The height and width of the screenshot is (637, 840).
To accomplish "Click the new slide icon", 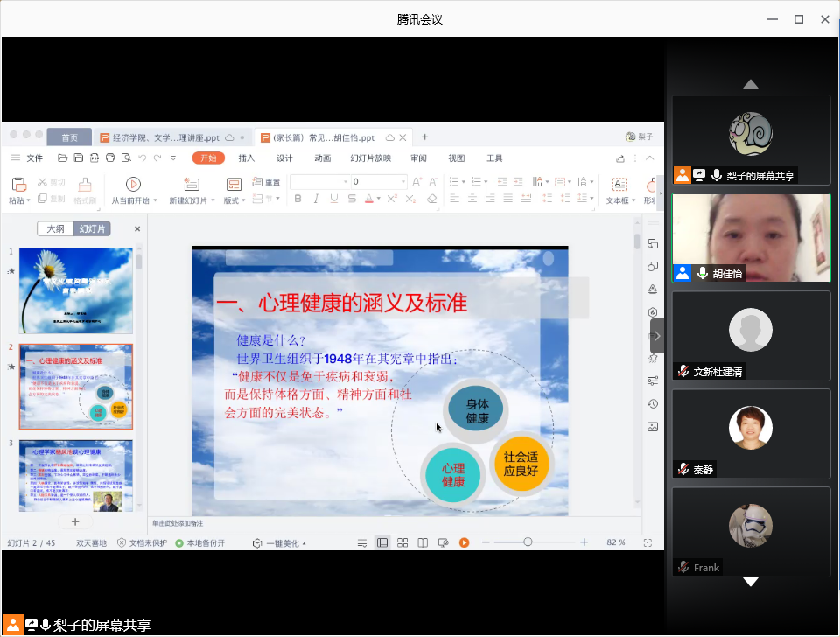I will point(191,184).
